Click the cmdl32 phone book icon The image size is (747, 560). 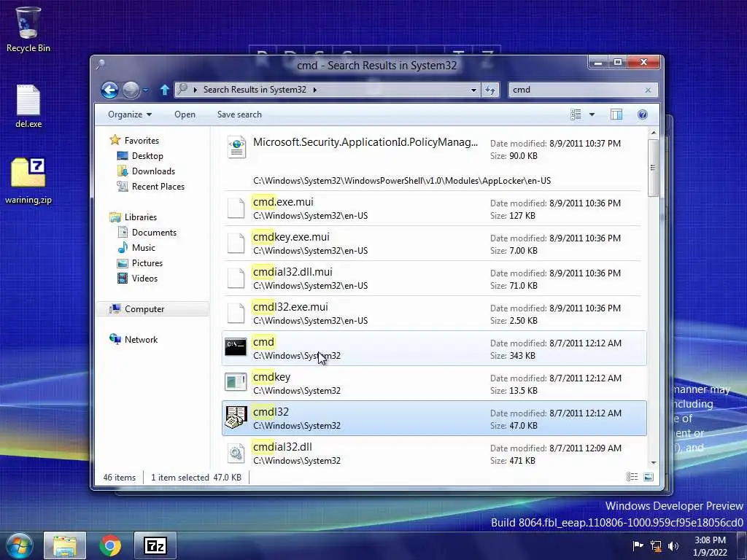pos(236,417)
